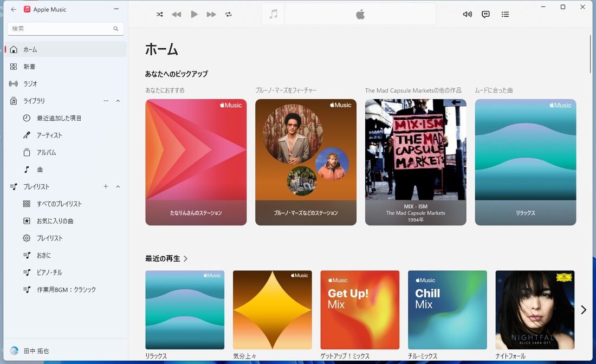
Task: Click the 気分上々 title text
Action: click(244, 356)
